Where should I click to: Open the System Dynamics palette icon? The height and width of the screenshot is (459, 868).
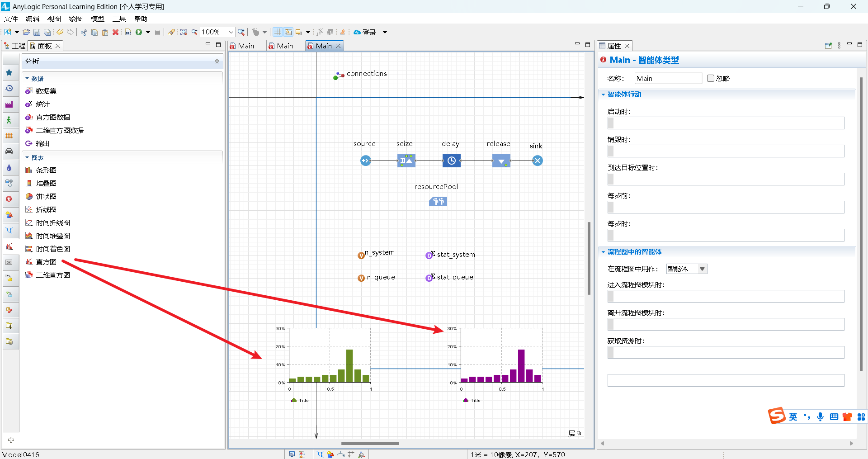coord(9,183)
